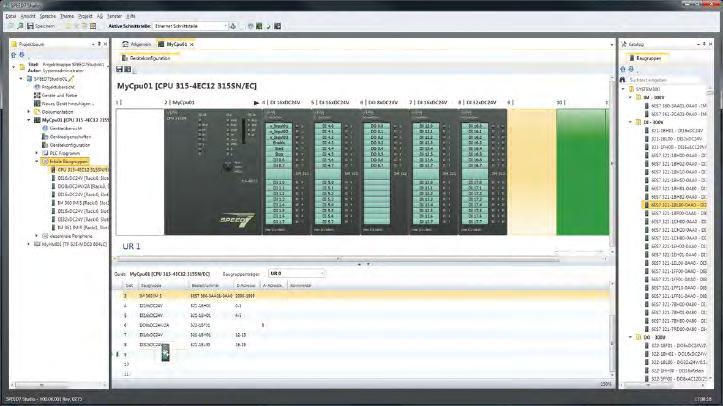Open the Projekt menu
Image resolution: width=723 pixels, height=406 pixels.
point(85,16)
